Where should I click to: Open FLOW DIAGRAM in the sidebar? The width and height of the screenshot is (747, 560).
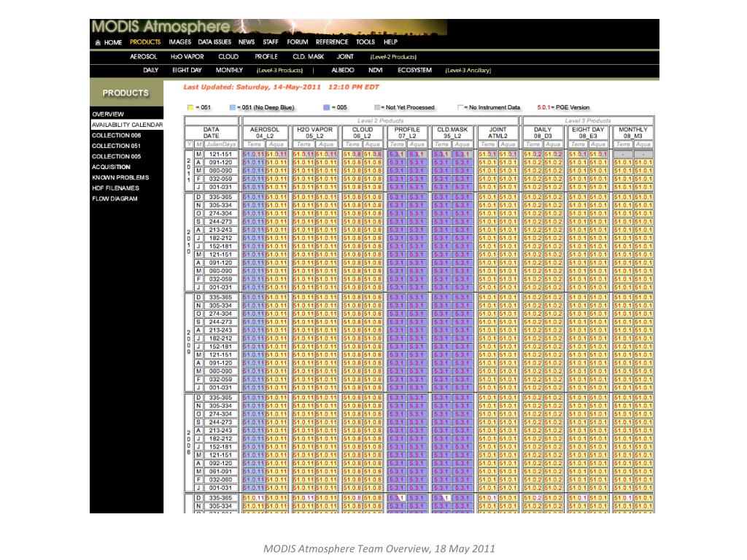coord(115,198)
